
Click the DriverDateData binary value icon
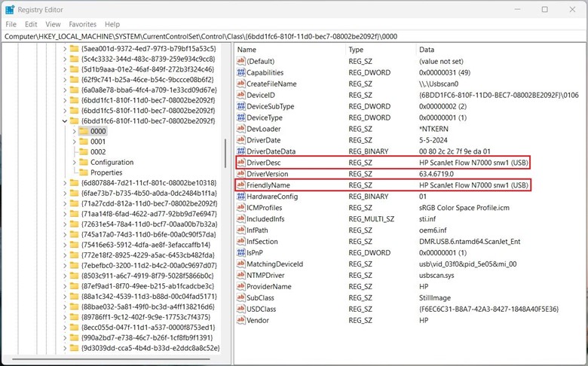click(x=241, y=151)
